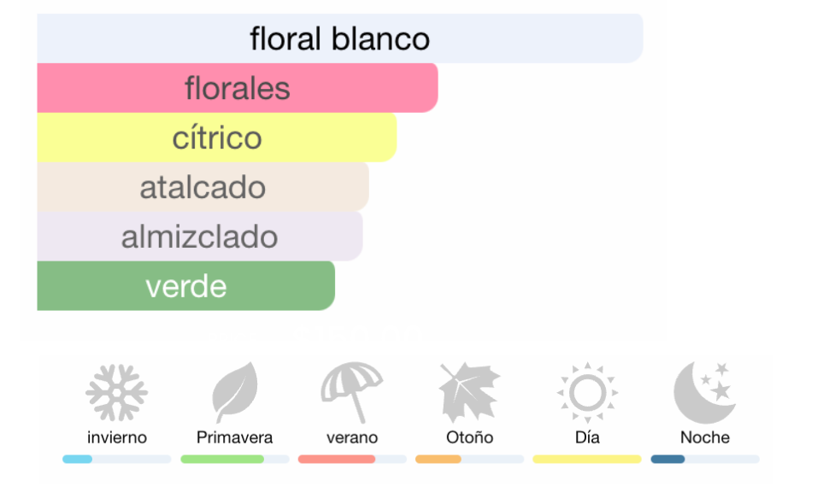The height and width of the screenshot is (504, 817).
Task: Select the green verde accord bar
Action: (185, 286)
